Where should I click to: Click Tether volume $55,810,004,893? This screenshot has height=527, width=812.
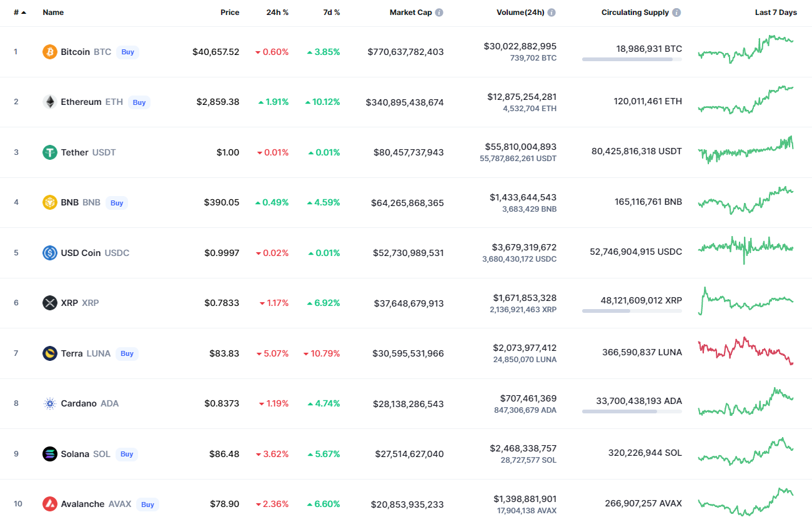coord(521,147)
